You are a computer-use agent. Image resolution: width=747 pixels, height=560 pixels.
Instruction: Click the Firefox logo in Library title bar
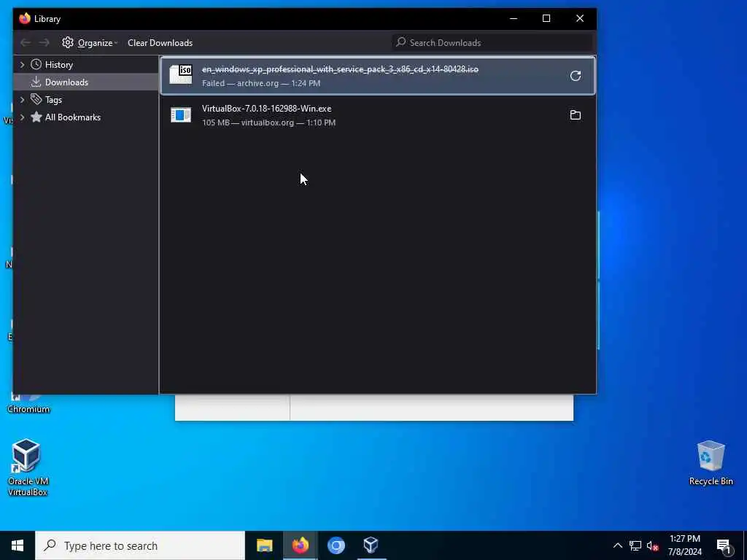25,18
